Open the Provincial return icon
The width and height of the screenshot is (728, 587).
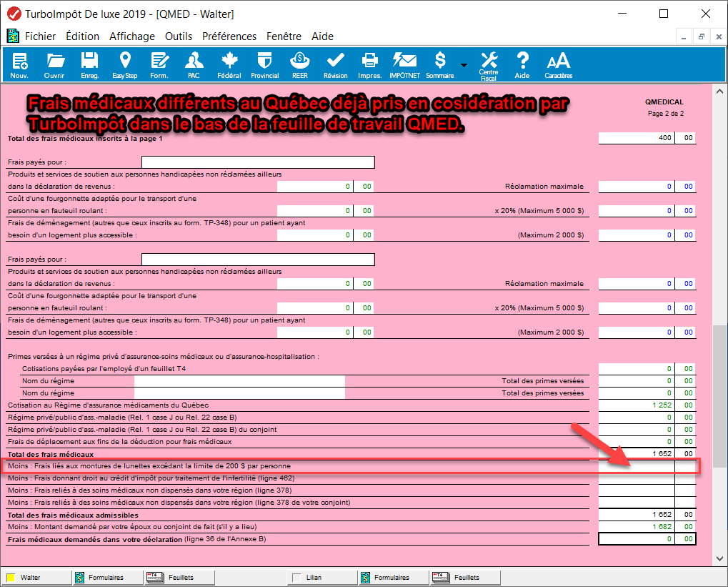coord(264,65)
